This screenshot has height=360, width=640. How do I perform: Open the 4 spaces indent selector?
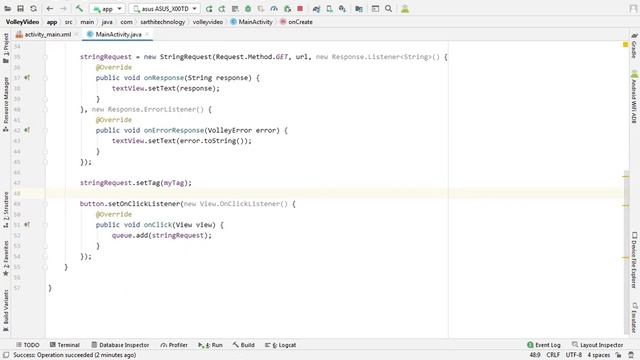(x=599, y=355)
